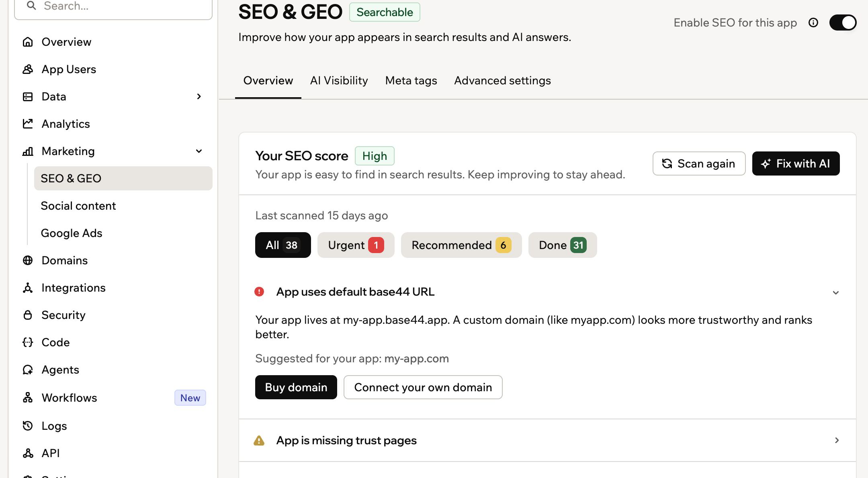
Task: Toggle Enable SEO for this app switch
Action: tap(843, 22)
